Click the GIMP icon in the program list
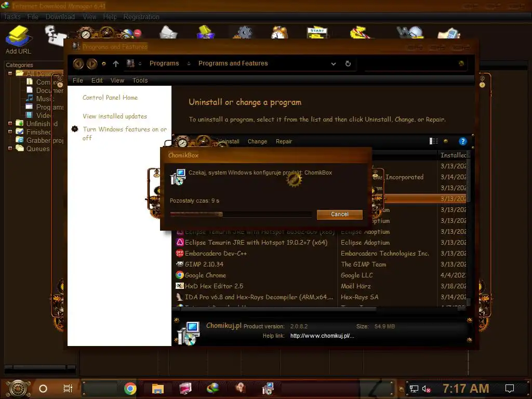The height and width of the screenshot is (399, 532). click(x=179, y=264)
